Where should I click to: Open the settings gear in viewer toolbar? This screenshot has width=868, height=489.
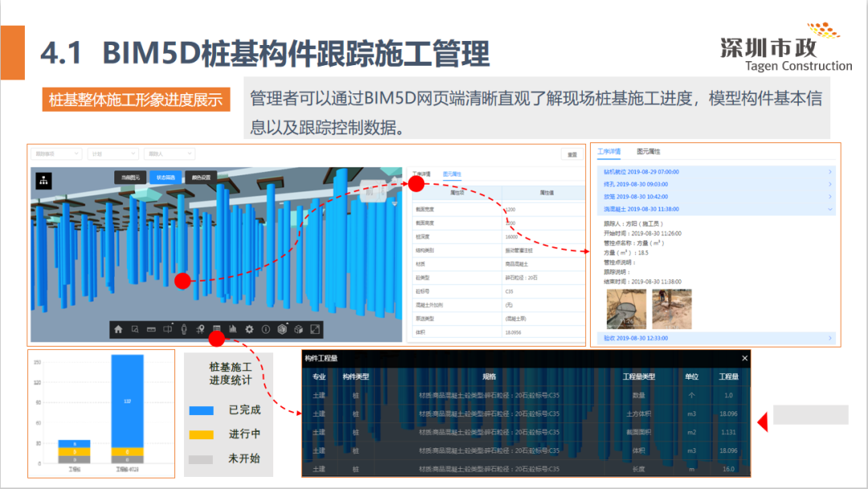click(249, 329)
